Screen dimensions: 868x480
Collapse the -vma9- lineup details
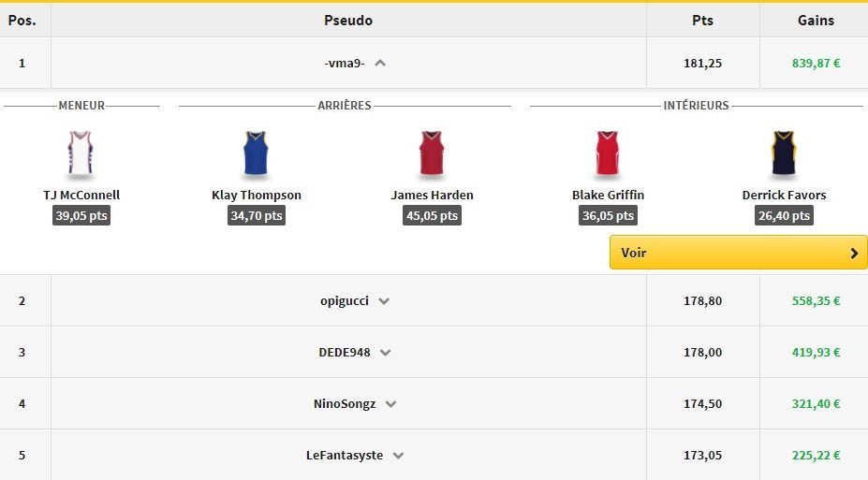point(380,64)
